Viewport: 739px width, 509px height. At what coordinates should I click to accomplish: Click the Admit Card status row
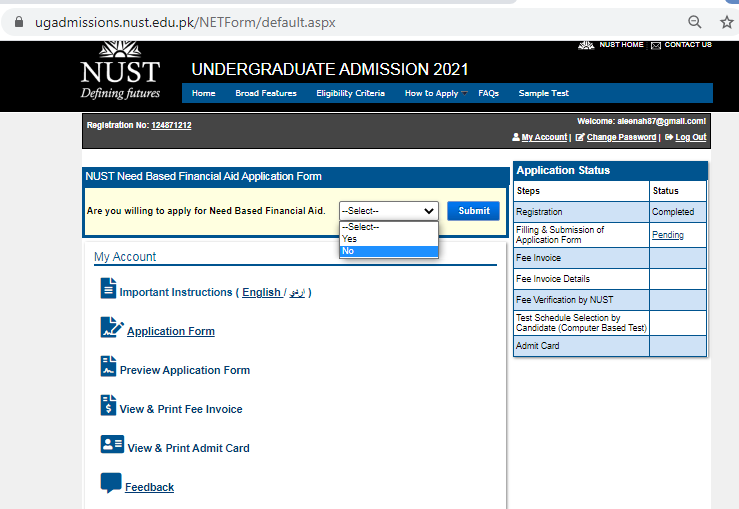[610, 346]
